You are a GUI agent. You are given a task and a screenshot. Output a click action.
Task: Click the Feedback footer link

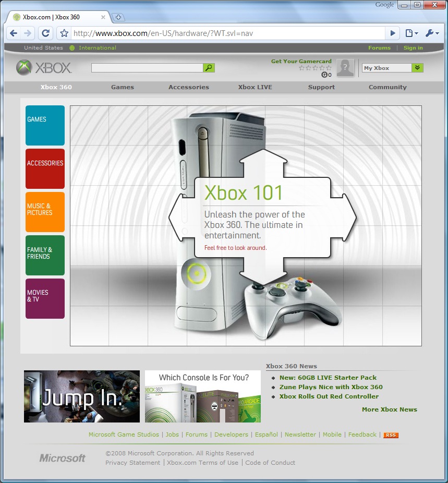tap(362, 434)
